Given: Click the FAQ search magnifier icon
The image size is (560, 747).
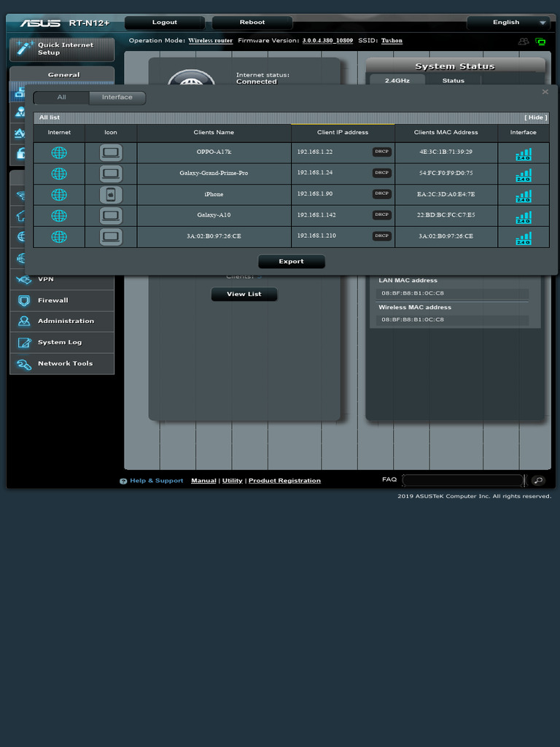Looking at the screenshot, I should (x=538, y=480).
